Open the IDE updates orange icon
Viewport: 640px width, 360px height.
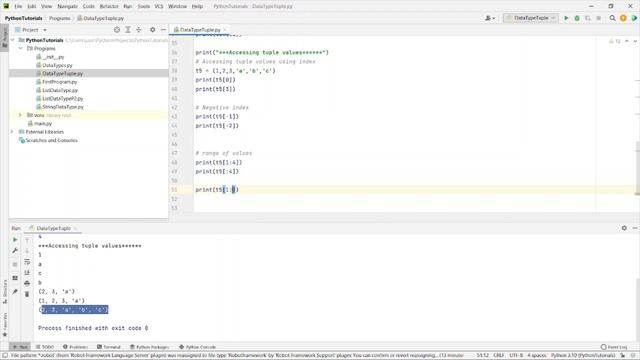click(623, 18)
